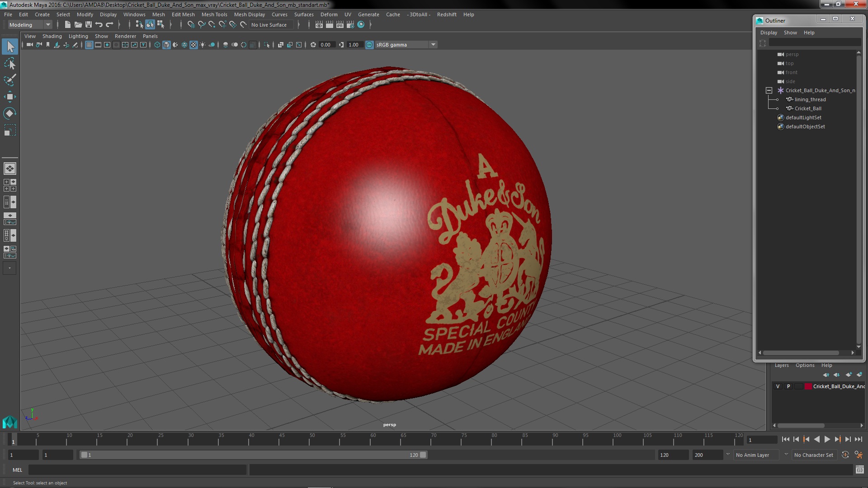
Task: Toggle the color management ON button
Action: pos(369,45)
